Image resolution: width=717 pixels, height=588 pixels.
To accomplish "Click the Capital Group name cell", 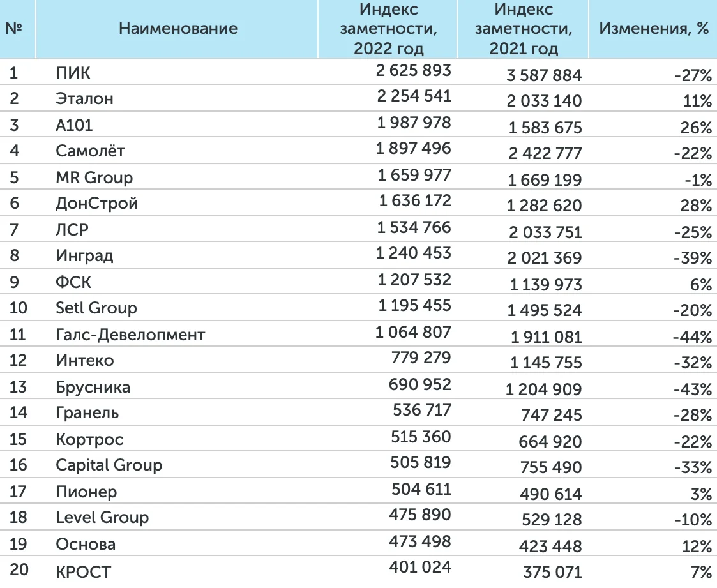I will [109, 465].
